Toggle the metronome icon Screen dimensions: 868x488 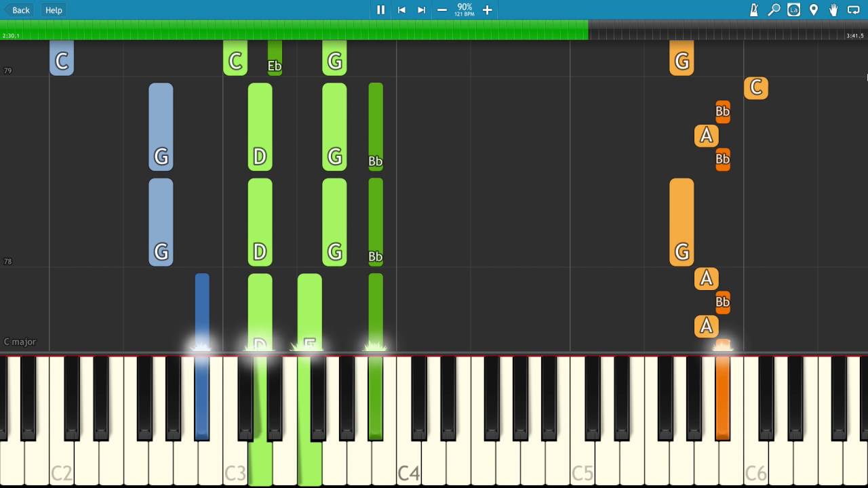(x=753, y=9)
